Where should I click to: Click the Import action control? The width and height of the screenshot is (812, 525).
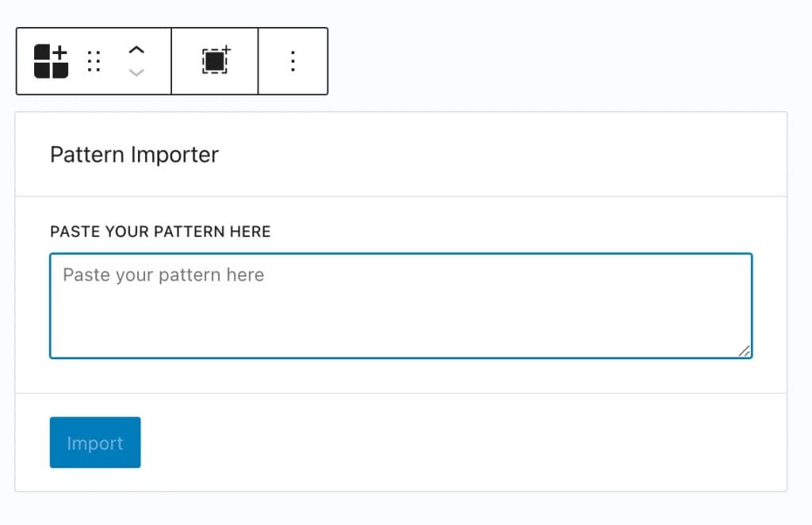[95, 443]
